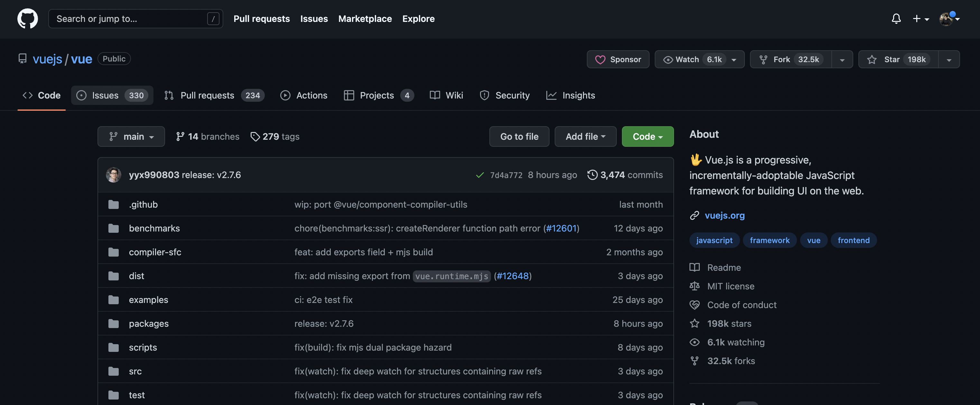This screenshot has width=980, height=405.
Task: Click the tags icon showing 279 tags
Action: coord(255,136)
